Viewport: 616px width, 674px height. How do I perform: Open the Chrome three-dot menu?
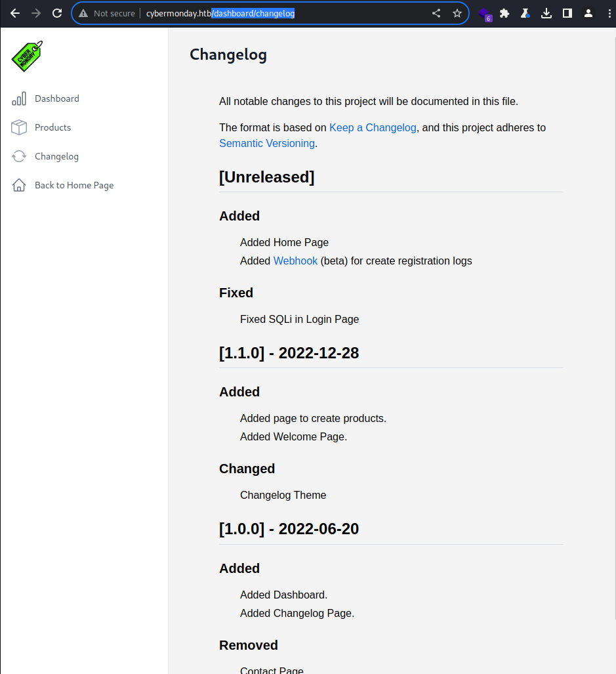pyautogui.click(x=609, y=13)
